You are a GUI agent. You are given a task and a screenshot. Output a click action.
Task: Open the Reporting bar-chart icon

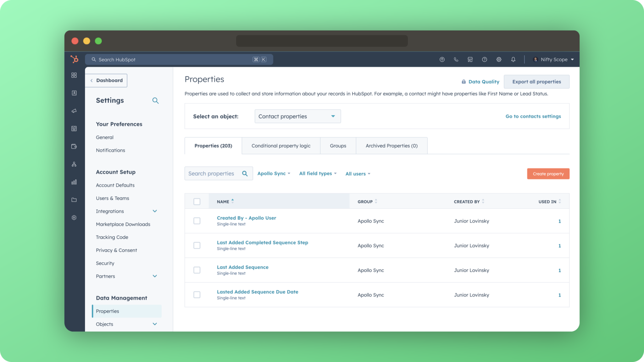point(74,182)
